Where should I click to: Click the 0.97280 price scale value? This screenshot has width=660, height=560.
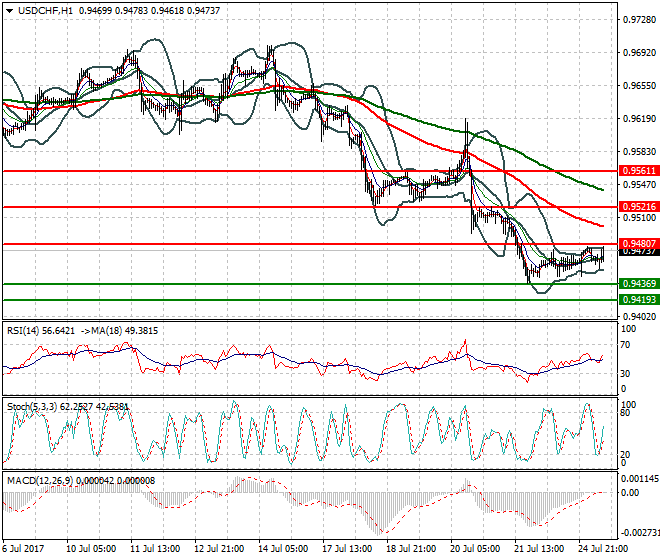[639, 19]
